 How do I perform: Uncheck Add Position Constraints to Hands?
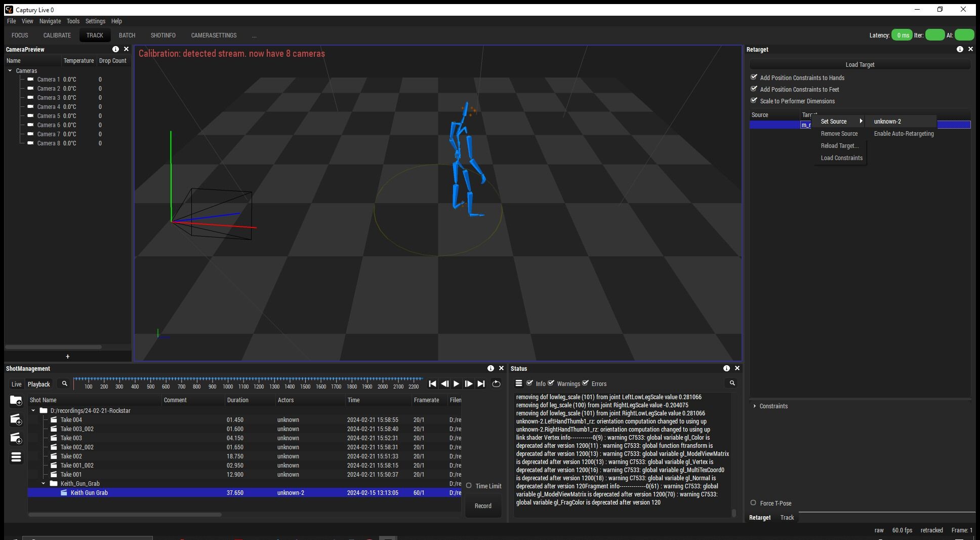coord(754,78)
